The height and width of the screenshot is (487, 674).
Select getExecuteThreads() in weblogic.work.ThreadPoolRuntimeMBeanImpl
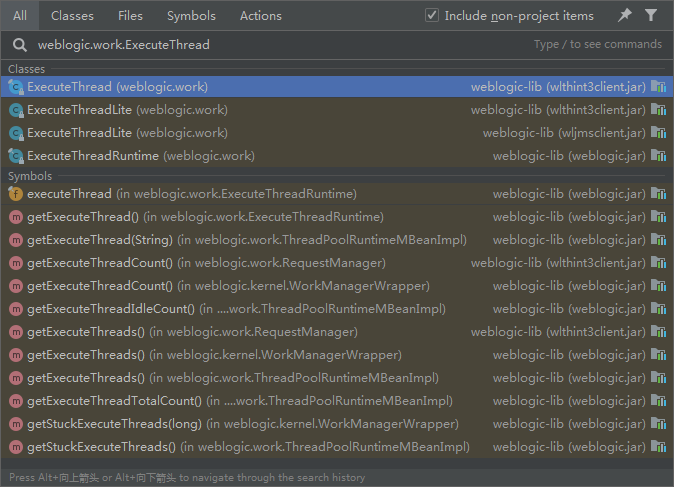[337, 378]
